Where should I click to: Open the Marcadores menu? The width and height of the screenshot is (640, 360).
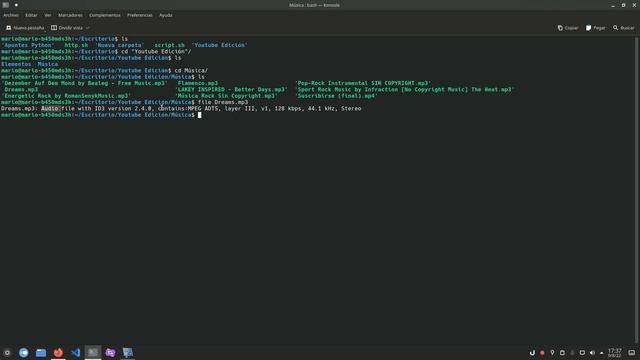[70, 15]
